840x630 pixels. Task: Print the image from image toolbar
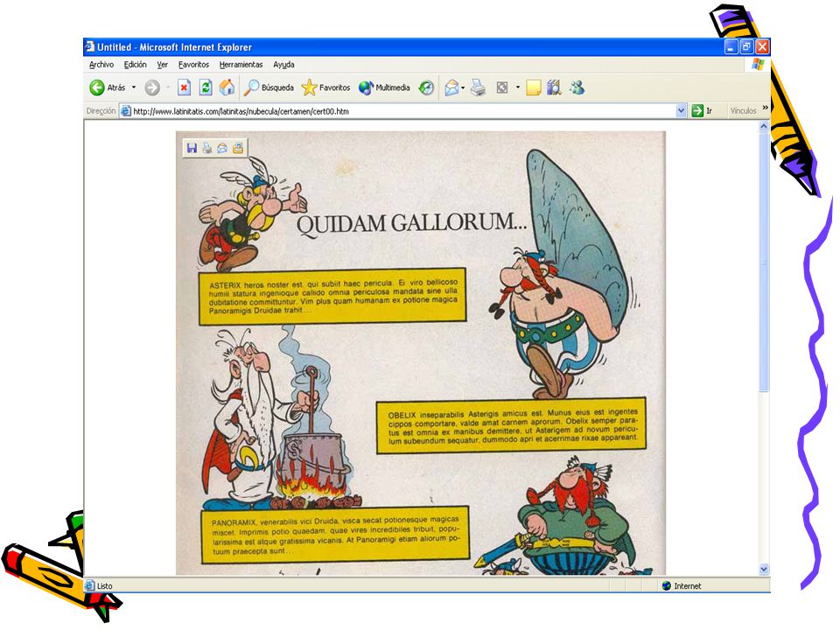(206, 149)
